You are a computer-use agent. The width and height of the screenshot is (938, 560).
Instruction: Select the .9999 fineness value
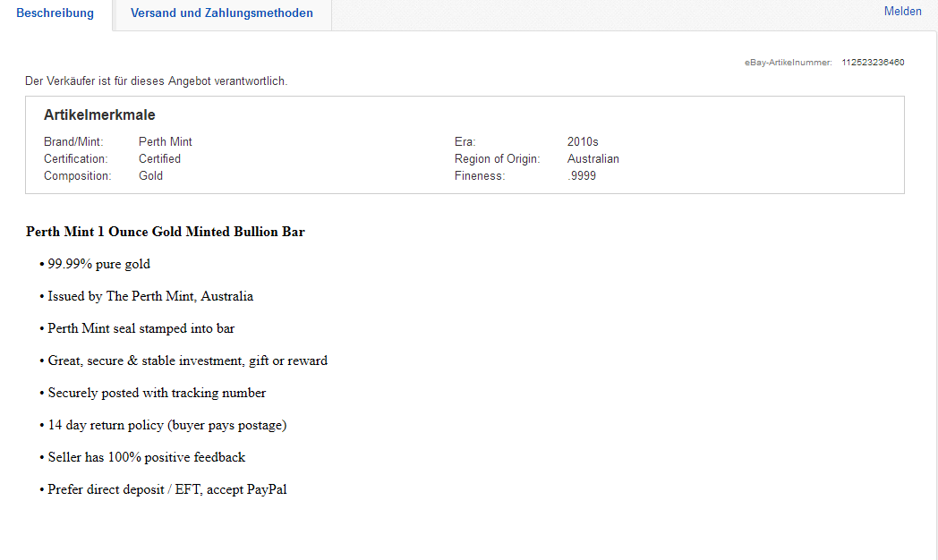(x=582, y=175)
